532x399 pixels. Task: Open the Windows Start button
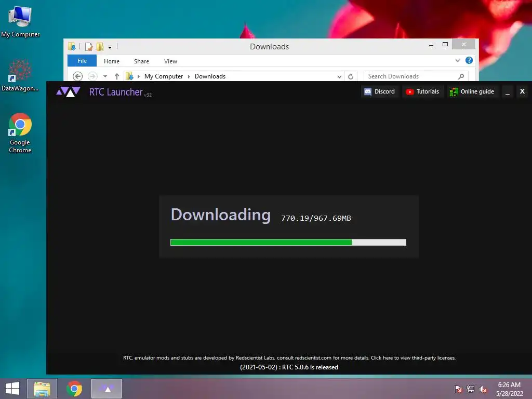(x=12, y=389)
